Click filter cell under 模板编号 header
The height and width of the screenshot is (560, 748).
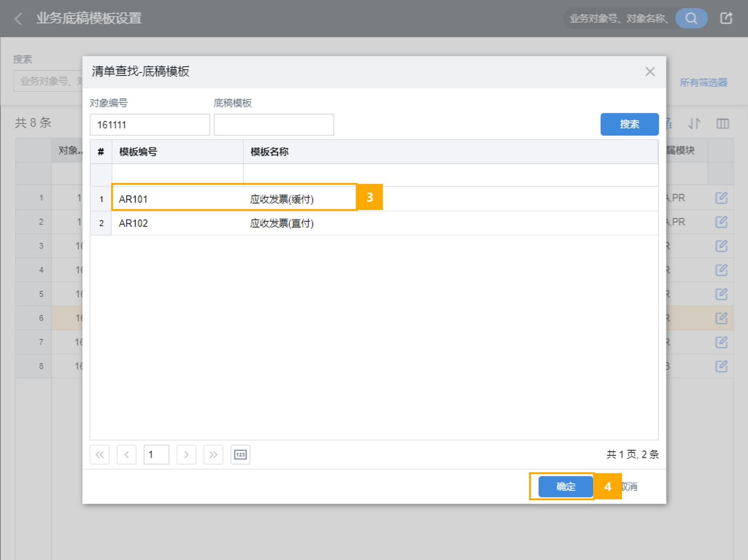pos(177,175)
